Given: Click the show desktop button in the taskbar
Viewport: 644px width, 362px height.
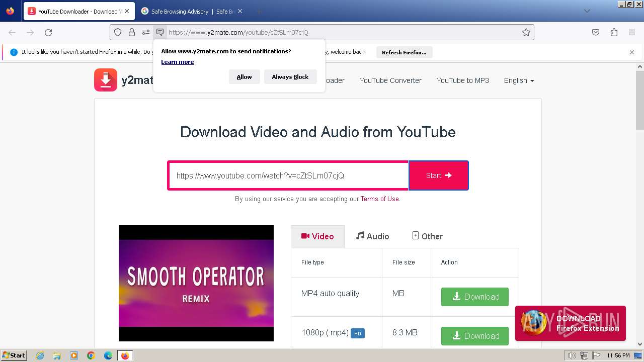Looking at the screenshot, I should coord(638,355).
